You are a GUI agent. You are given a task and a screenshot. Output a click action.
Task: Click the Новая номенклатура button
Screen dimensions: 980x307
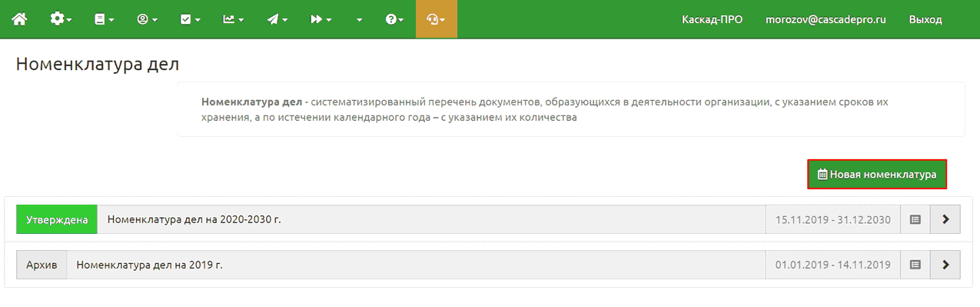click(877, 175)
